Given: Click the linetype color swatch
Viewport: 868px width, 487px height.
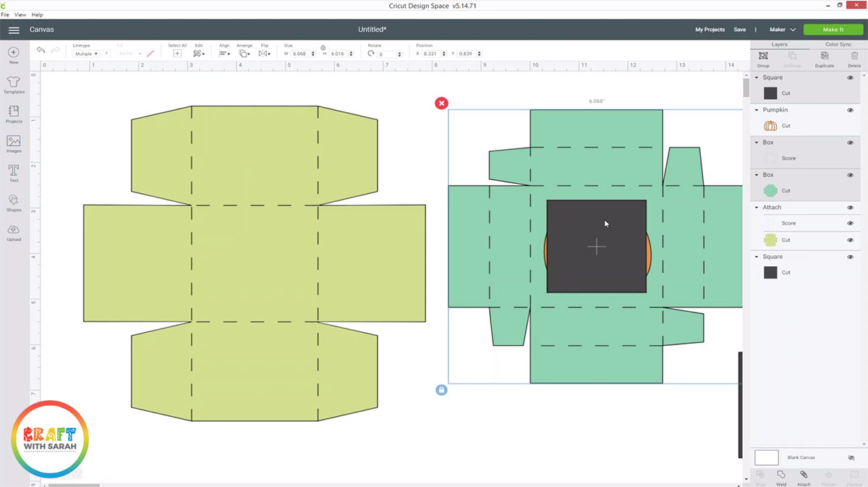Looking at the screenshot, I should [106, 54].
